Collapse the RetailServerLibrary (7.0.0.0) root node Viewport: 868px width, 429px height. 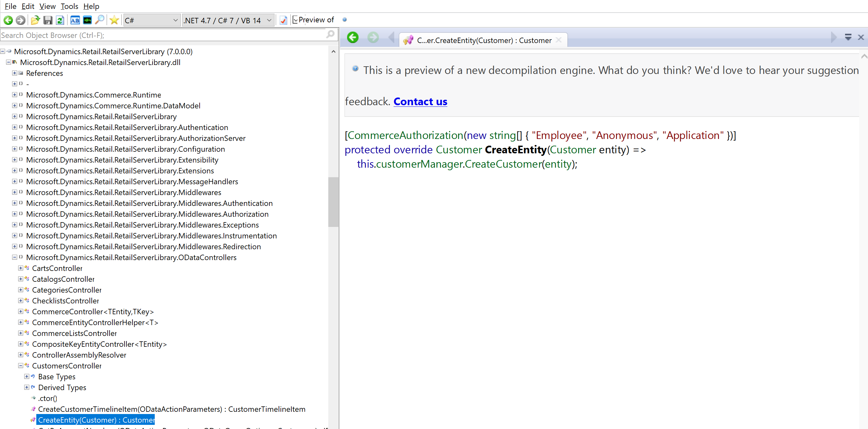point(3,51)
